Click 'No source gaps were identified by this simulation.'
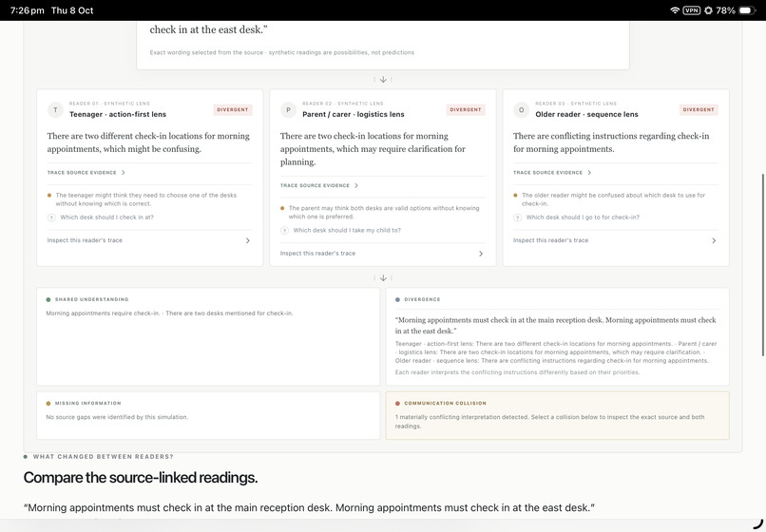Viewport: 766px width, 532px height. click(117, 417)
